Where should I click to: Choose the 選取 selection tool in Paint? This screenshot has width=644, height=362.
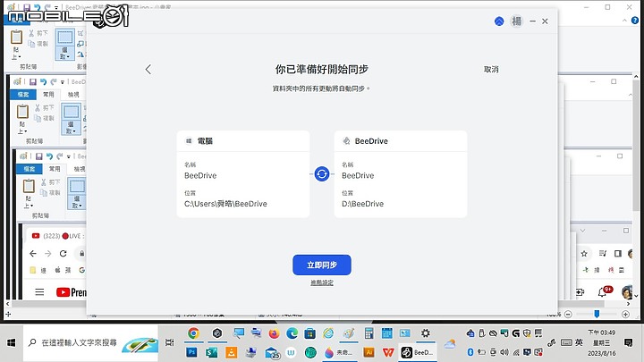pyautogui.click(x=65, y=38)
